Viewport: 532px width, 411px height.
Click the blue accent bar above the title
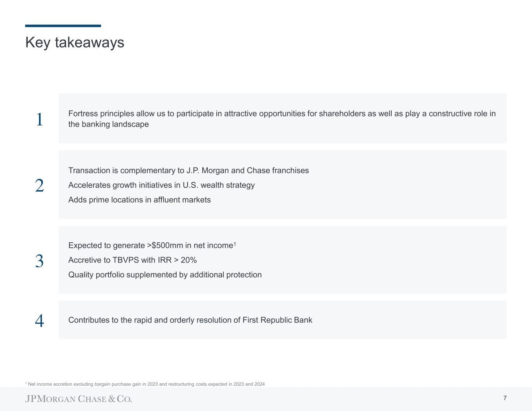(63, 26)
